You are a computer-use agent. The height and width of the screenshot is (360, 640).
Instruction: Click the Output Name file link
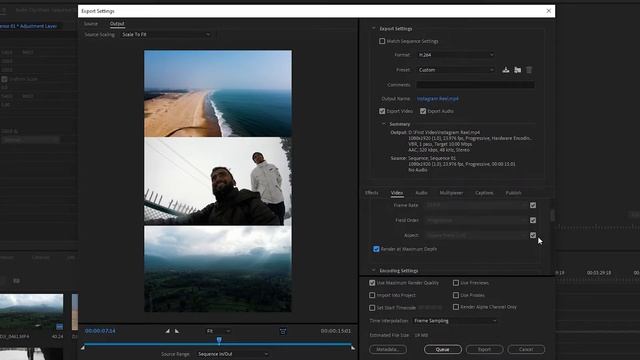pos(437,99)
